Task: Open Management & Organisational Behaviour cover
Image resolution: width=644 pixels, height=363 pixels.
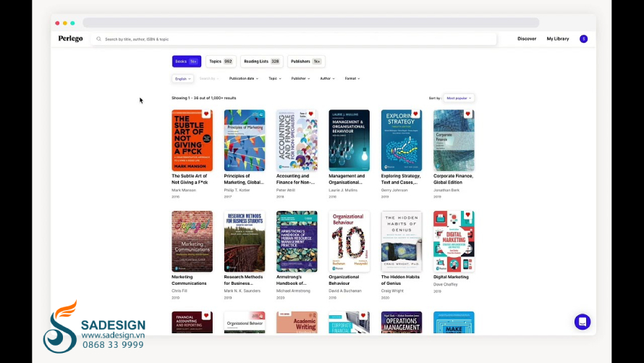Action: (x=349, y=140)
